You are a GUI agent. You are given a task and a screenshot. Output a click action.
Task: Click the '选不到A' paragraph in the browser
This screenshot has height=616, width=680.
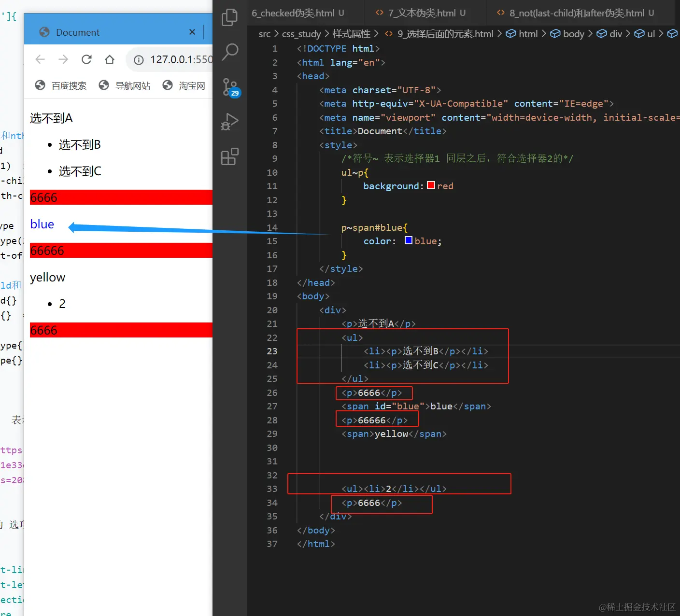click(51, 118)
